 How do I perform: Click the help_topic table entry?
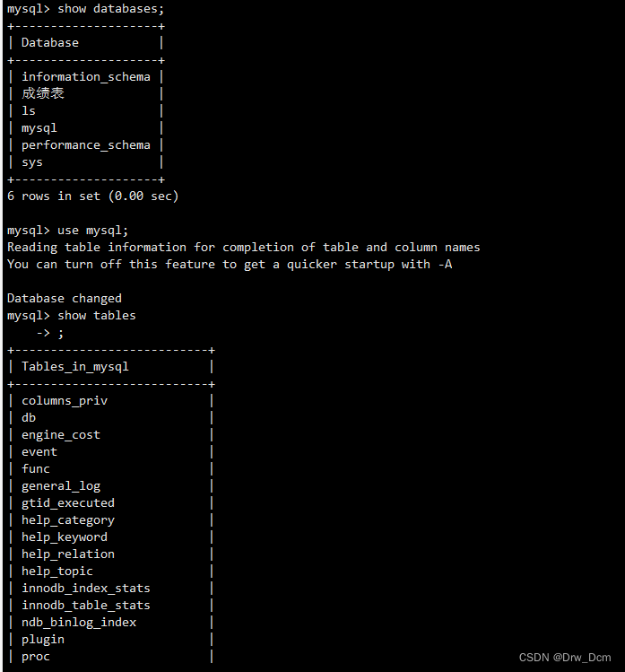[x=57, y=572]
